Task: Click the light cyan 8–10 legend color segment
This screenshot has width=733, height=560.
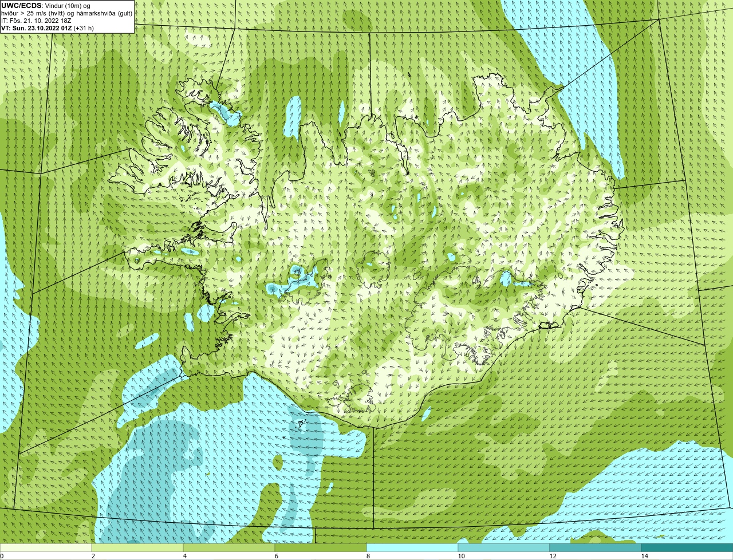Action: tap(412, 548)
